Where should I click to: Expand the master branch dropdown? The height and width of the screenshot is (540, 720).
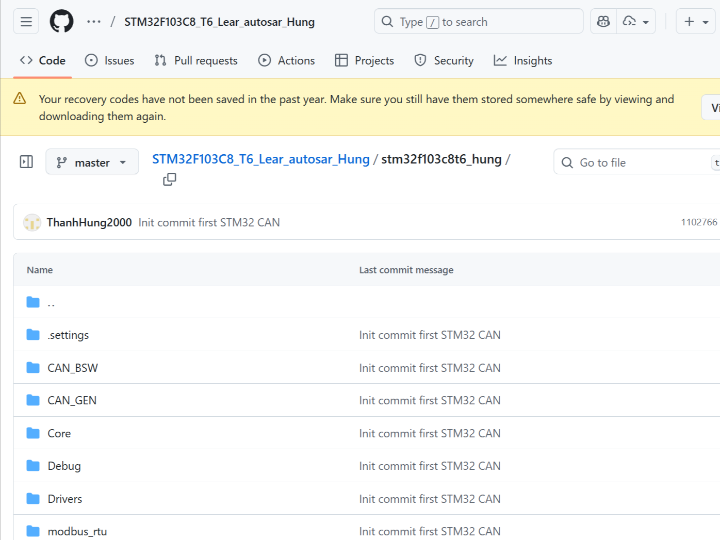point(92,162)
